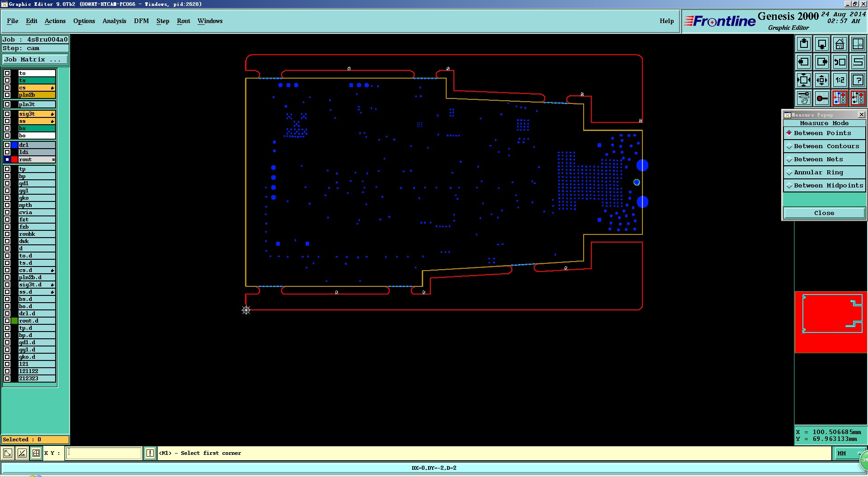868x477 pixels.
Task: Click the snap-to-grid pad icon
Action: tap(822, 98)
